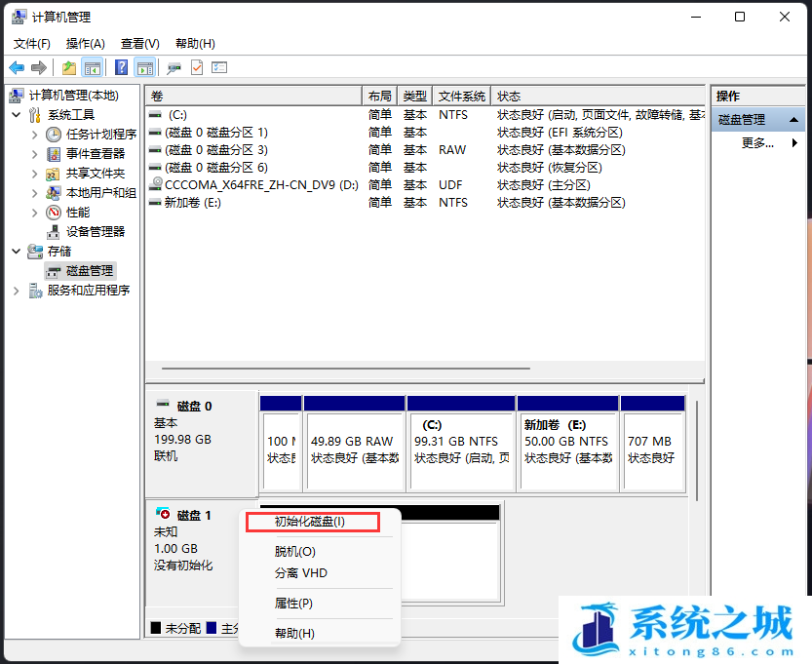Select Shared Folders (共享文件夹) node
The width and height of the screenshot is (812, 664).
tap(96, 174)
